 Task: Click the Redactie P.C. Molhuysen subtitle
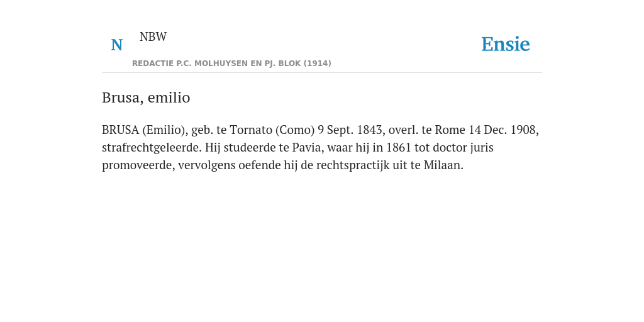pos(231,64)
